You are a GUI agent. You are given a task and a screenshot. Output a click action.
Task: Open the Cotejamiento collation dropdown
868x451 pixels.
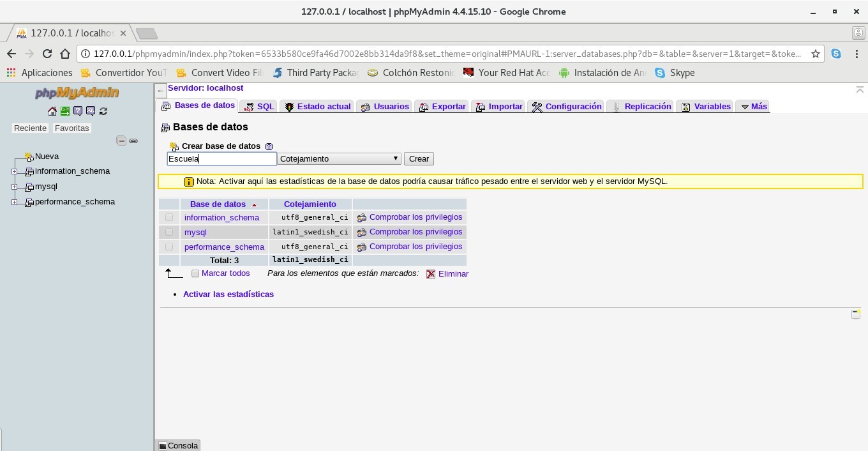click(x=339, y=158)
